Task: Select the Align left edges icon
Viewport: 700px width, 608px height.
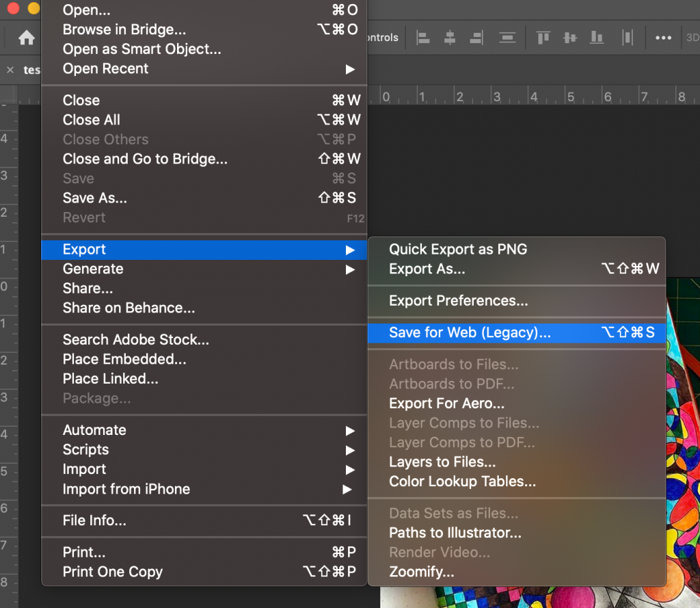Action: [422, 38]
